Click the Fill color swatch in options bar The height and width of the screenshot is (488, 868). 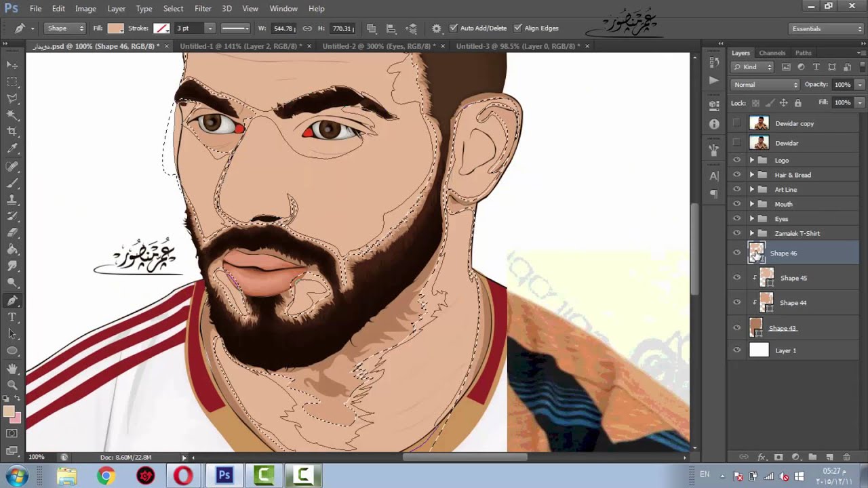[x=115, y=28]
